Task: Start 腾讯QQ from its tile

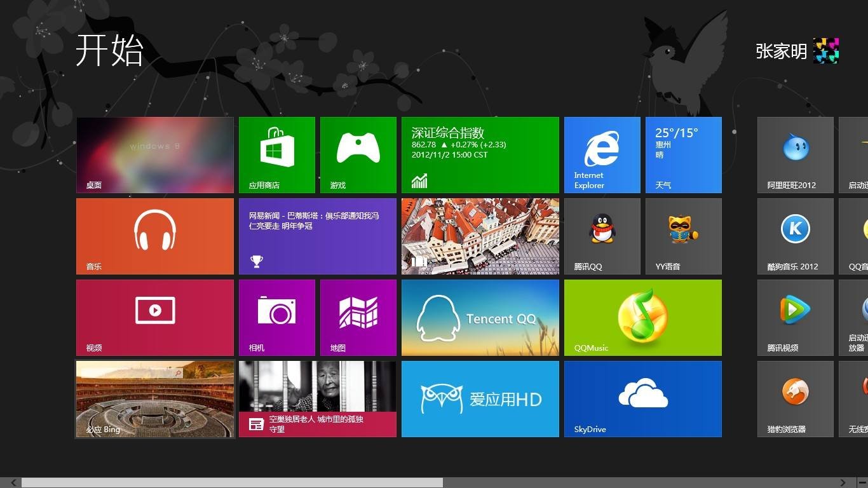Action: (x=601, y=236)
